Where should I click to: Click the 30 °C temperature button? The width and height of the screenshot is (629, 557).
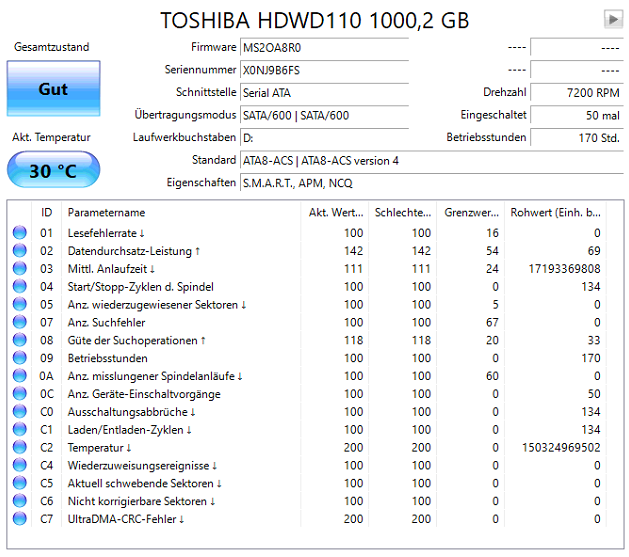(53, 170)
